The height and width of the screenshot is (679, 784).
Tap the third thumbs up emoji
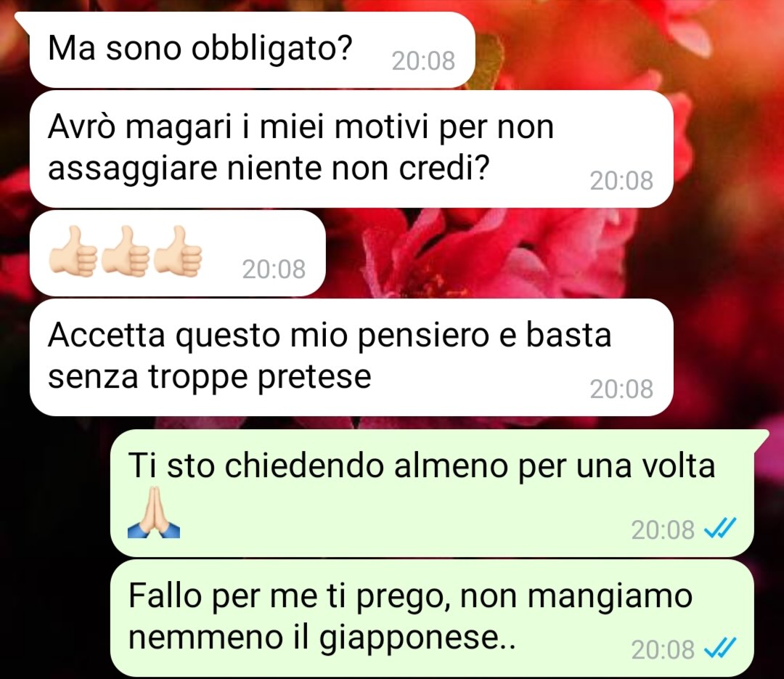click(x=178, y=251)
